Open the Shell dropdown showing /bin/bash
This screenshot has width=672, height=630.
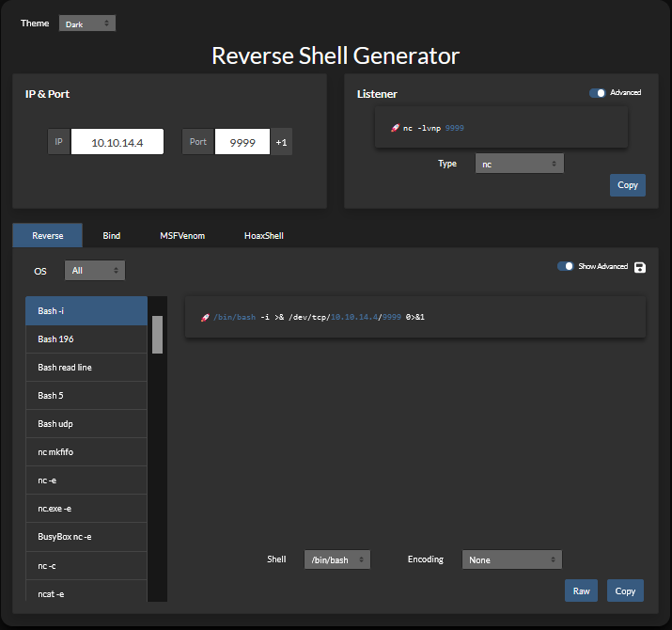(x=337, y=559)
